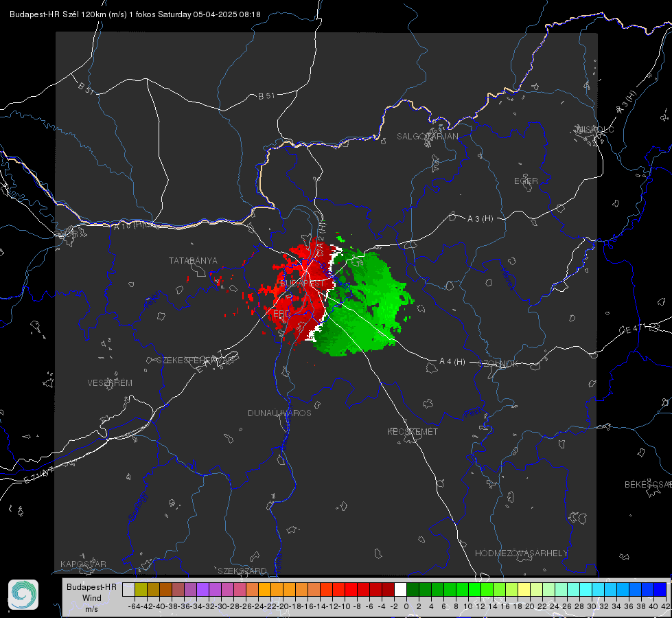Select the yellow swatch in wind legend

coord(524,590)
